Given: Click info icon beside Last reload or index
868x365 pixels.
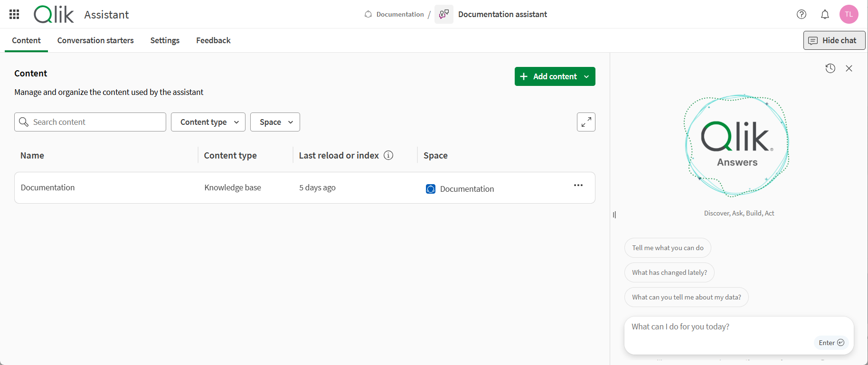Looking at the screenshot, I should coord(388,155).
